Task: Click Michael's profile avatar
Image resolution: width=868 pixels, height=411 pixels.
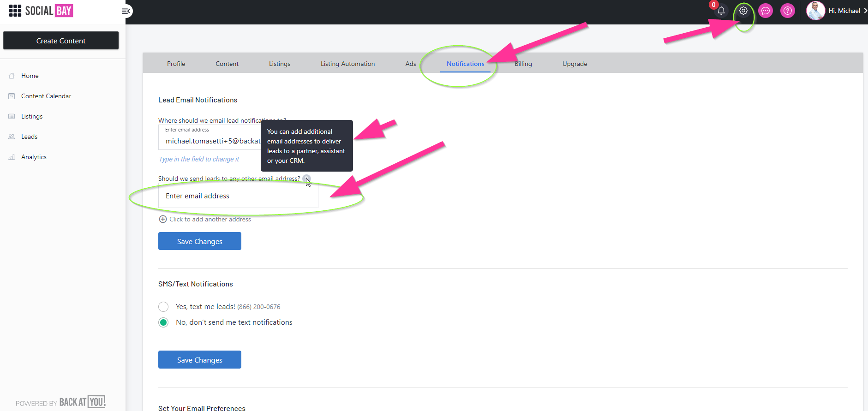Action: pos(815,11)
